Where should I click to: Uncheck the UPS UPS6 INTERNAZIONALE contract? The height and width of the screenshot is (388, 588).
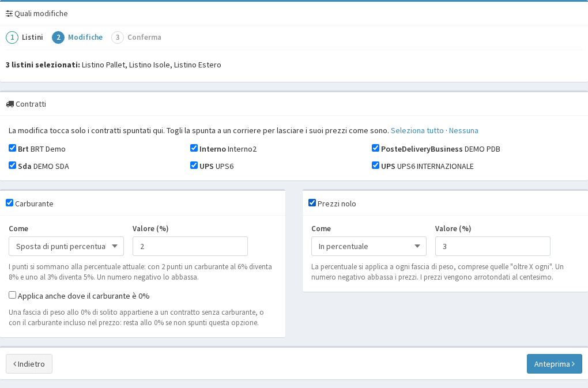tap(375, 165)
